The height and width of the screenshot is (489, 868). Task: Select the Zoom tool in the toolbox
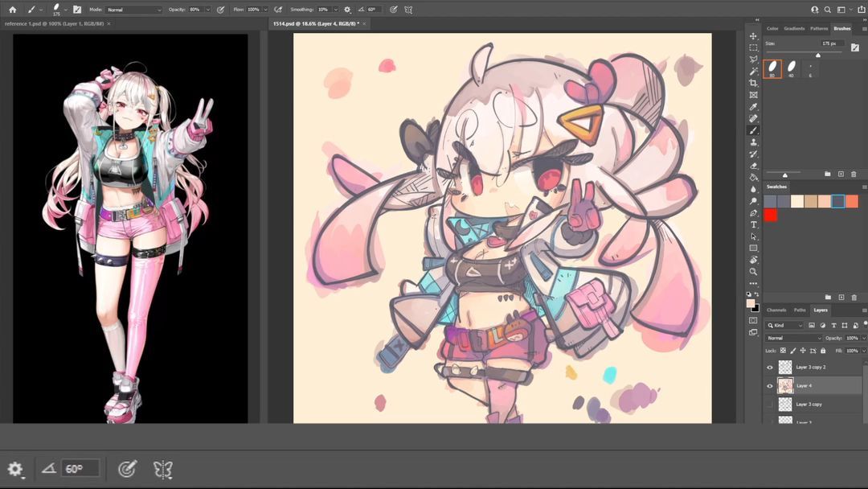tap(753, 272)
